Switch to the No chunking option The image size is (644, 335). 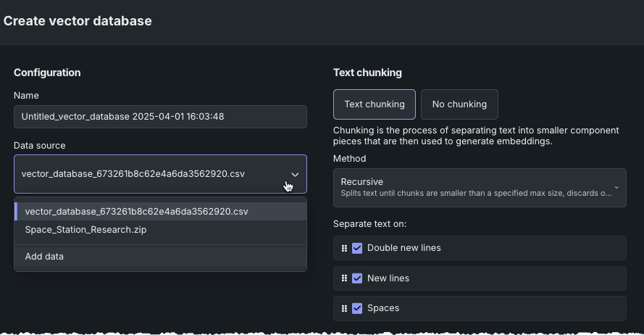coord(459,104)
